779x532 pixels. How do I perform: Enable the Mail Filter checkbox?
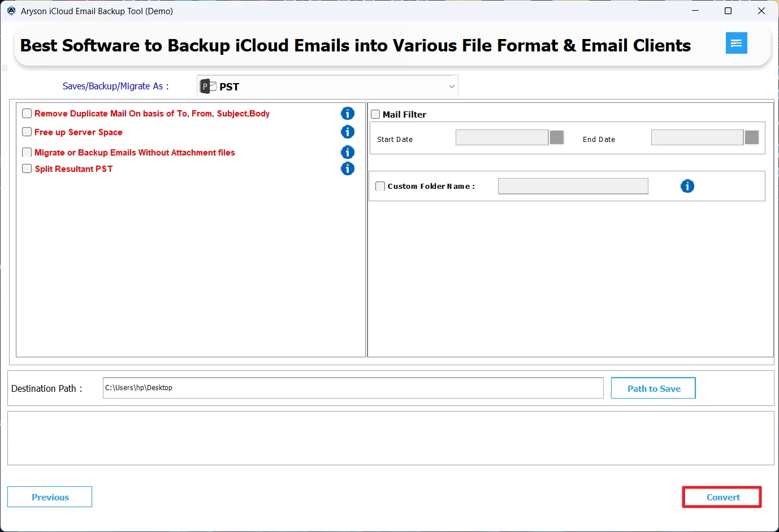point(375,114)
